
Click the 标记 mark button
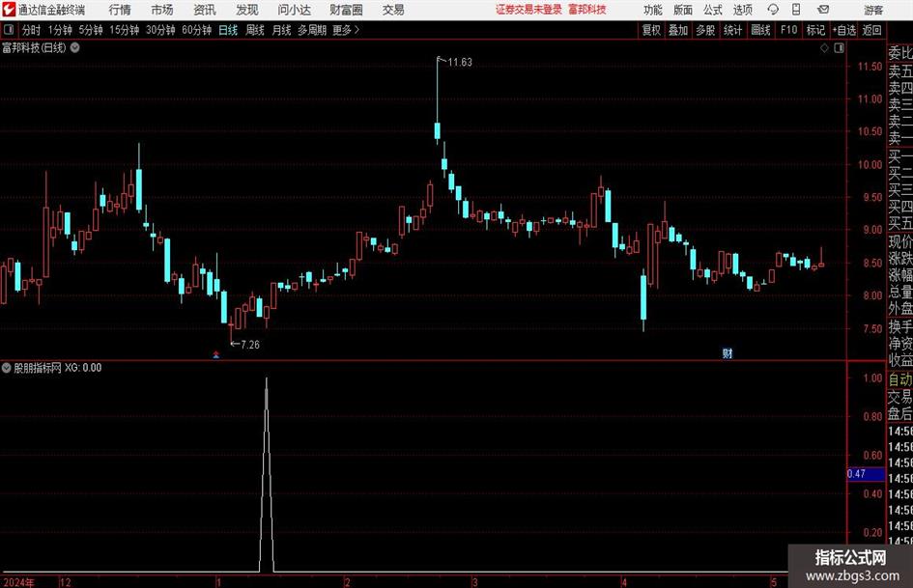point(815,30)
